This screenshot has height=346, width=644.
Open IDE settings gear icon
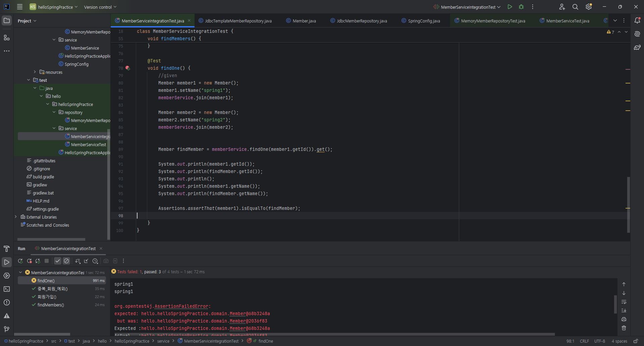589,7
